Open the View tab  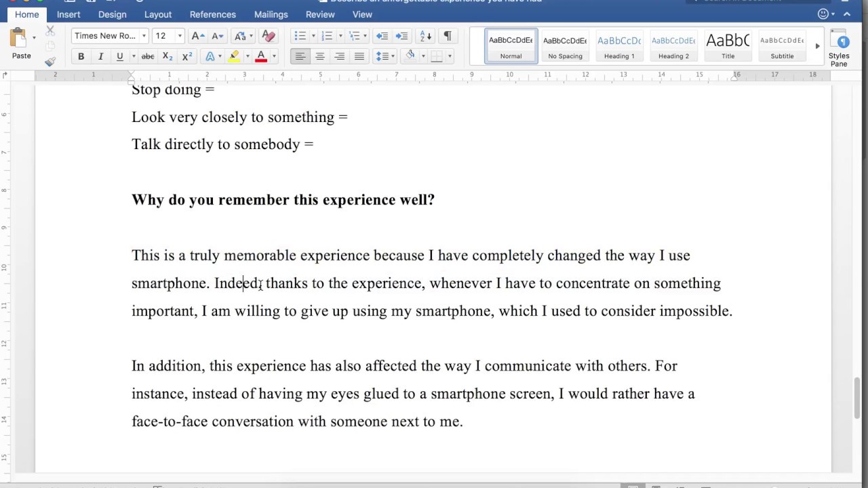362,14
